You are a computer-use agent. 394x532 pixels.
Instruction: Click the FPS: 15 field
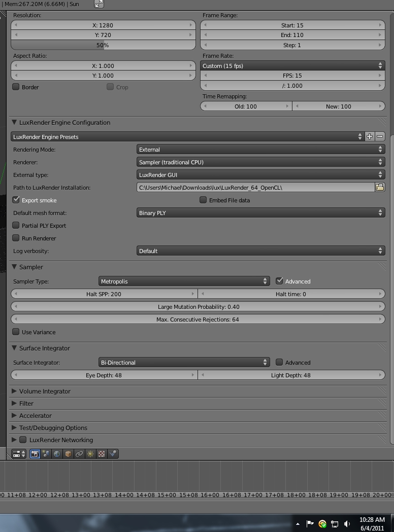pyautogui.click(x=292, y=76)
